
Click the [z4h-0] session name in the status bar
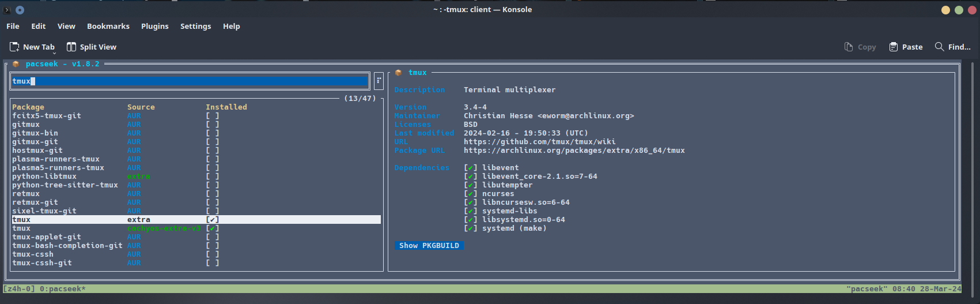19,289
